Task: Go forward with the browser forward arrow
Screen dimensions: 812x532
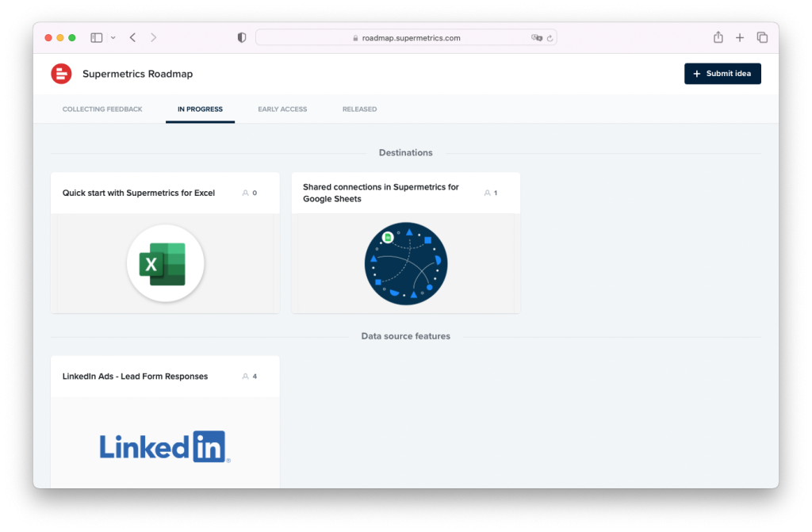Action: [153, 37]
